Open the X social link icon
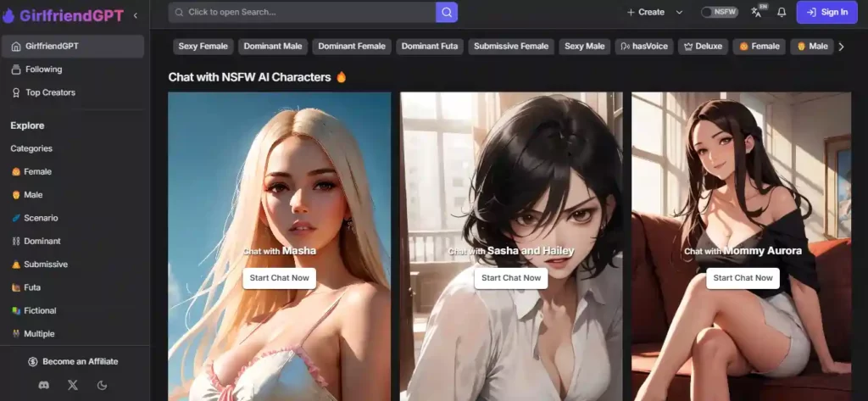The image size is (868, 401). (73, 385)
